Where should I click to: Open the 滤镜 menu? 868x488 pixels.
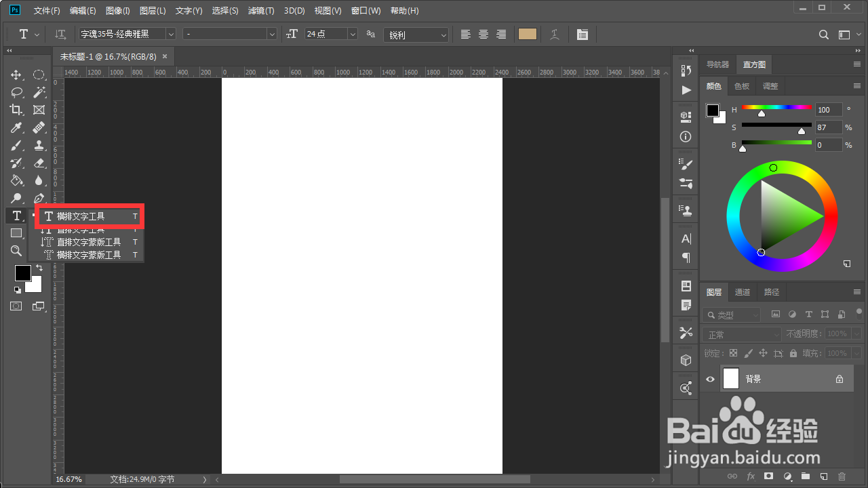pyautogui.click(x=261, y=10)
